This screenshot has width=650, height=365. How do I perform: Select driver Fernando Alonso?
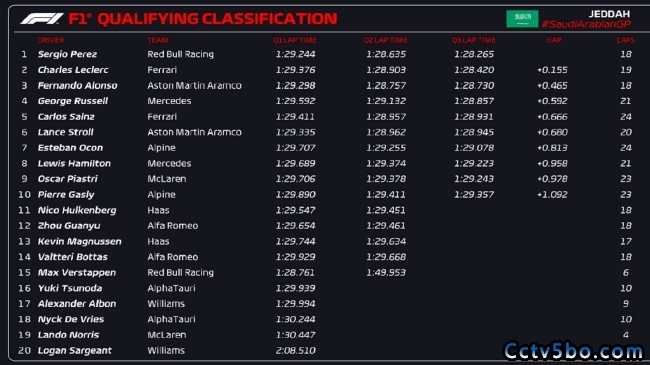[x=78, y=85]
